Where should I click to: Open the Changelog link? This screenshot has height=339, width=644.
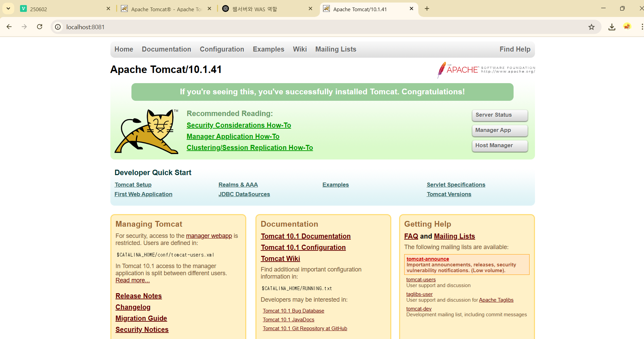tap(133, 307)
